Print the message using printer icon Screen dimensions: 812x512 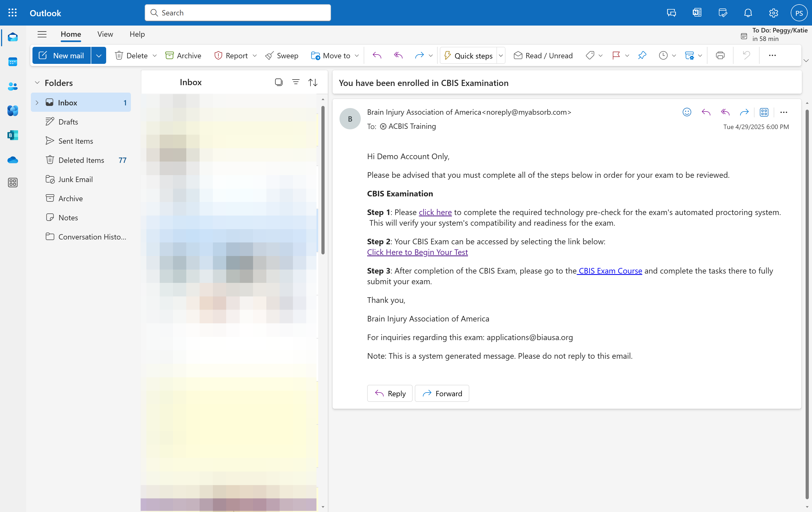(720, 55)
